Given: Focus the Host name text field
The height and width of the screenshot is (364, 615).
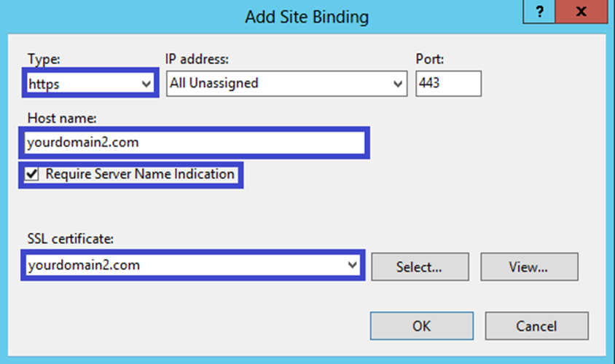Looking at the screenshot, I should 193,143.
